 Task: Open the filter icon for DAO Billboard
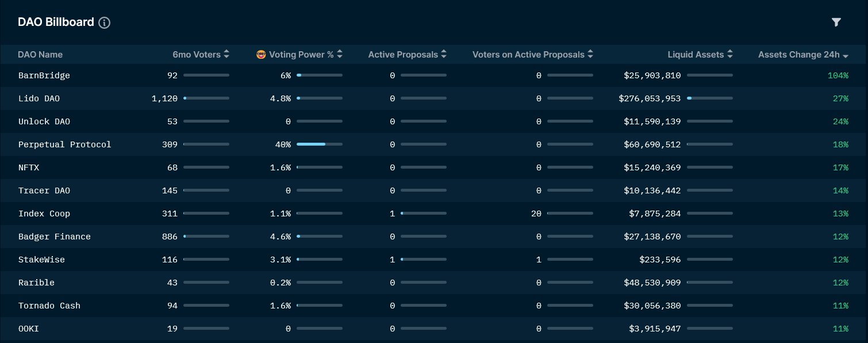point(836,22)
